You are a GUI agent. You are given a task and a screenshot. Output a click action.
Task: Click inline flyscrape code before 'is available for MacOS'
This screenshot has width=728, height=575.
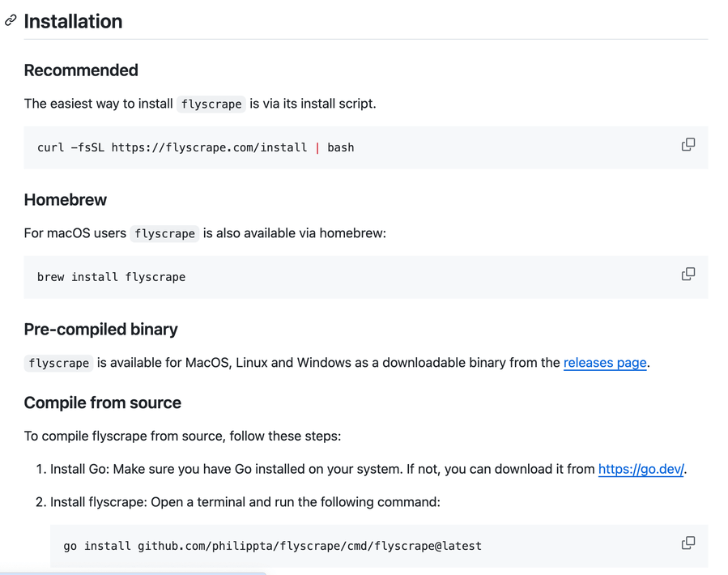58,364
